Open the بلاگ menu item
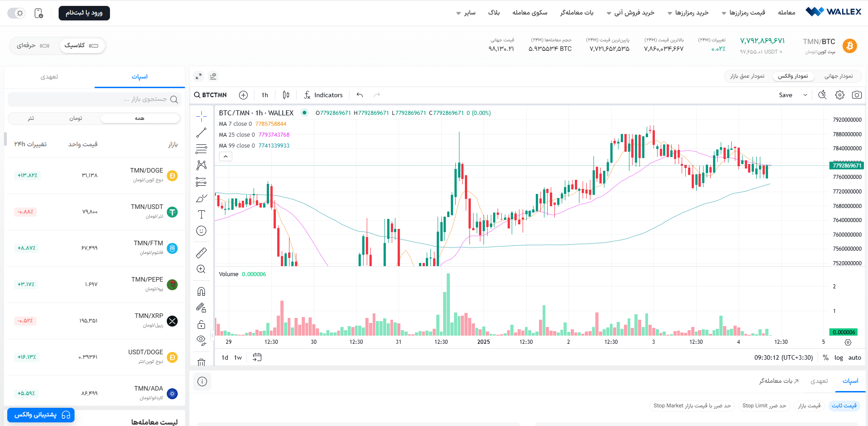 (x=494, y=13)
